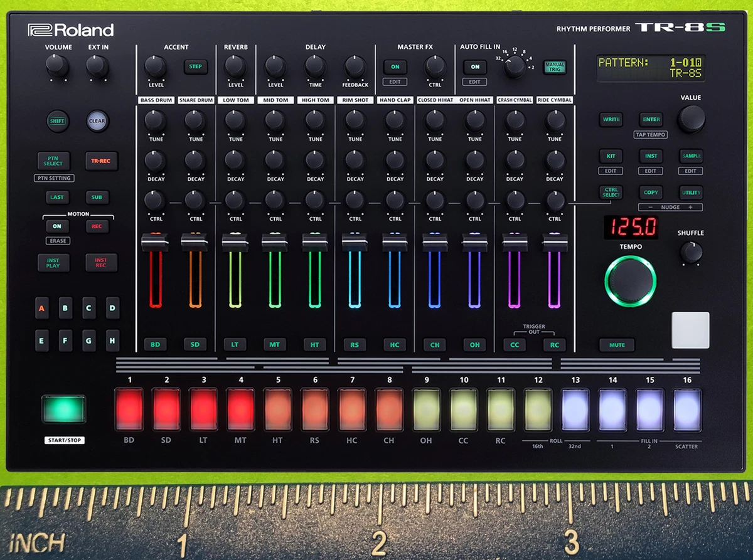Click the HAND CLAP level fader

coord(395,242)
